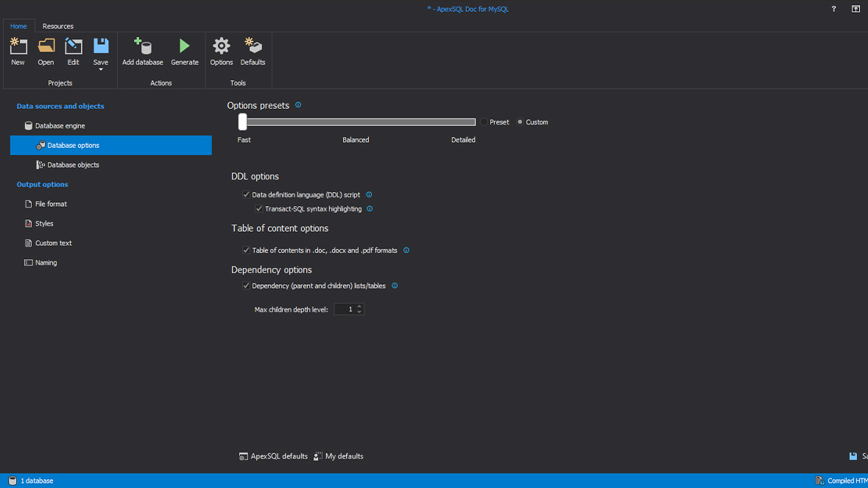This screenshot has width=868, height=488.
Task: Select Database objects in the sidebar
Action: click(x=73, y=165)
